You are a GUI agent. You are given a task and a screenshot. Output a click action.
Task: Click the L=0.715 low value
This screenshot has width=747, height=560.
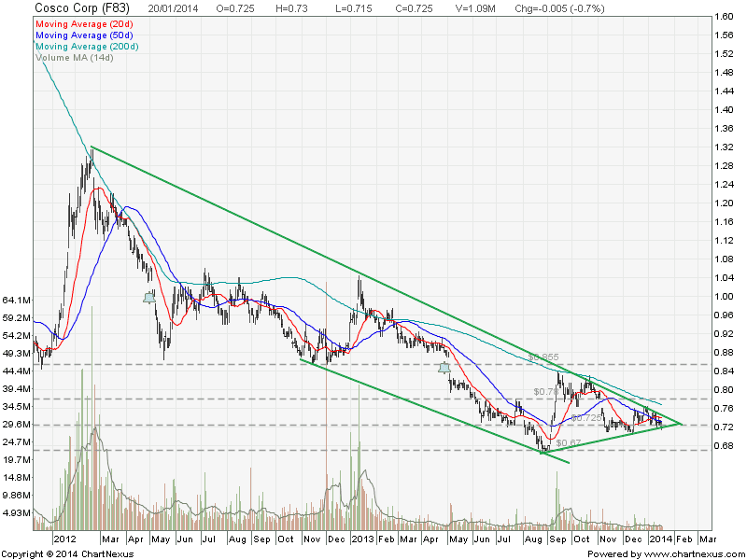tap(355, 8)
